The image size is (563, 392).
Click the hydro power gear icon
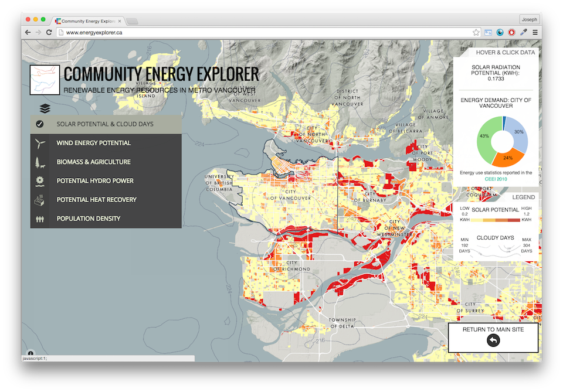click(40, 181)
